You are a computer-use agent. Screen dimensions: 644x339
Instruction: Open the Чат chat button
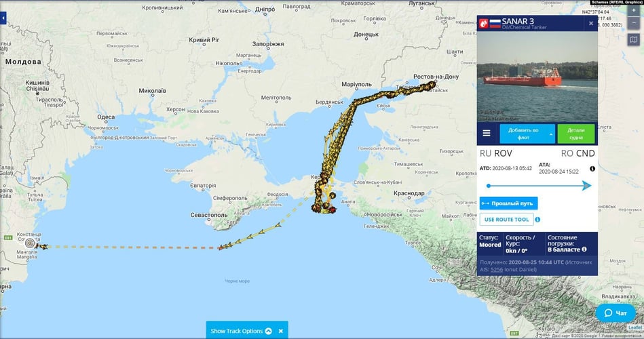615,313
